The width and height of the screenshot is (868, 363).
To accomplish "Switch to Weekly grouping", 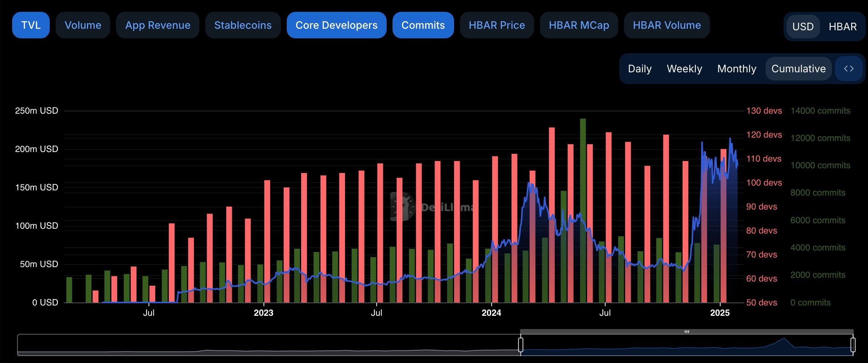I will point(684,69).
